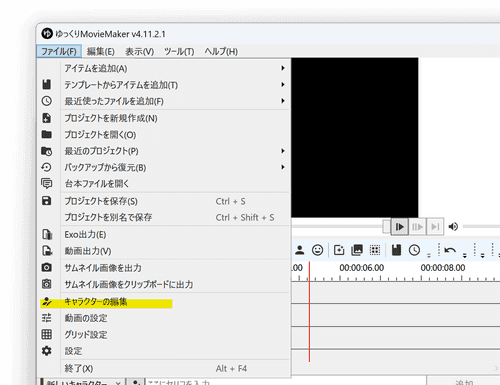Open the 表示(V) menu

(x=139, y=52)
